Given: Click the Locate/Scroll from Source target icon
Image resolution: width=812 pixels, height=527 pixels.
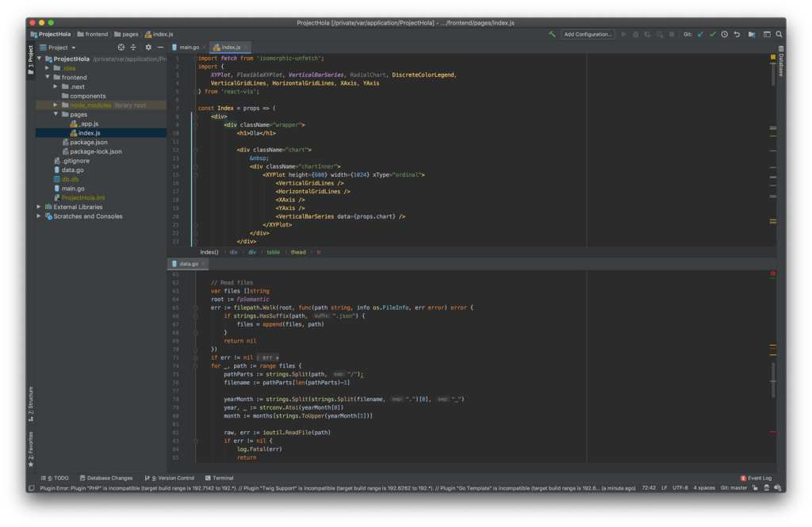Looking at the screenshot, I should click(121, 47).
